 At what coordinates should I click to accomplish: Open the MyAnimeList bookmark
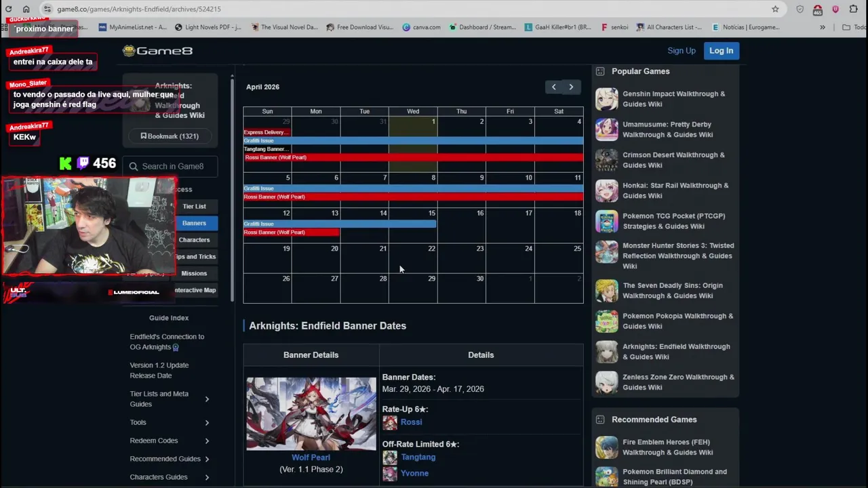coord(133,27)
